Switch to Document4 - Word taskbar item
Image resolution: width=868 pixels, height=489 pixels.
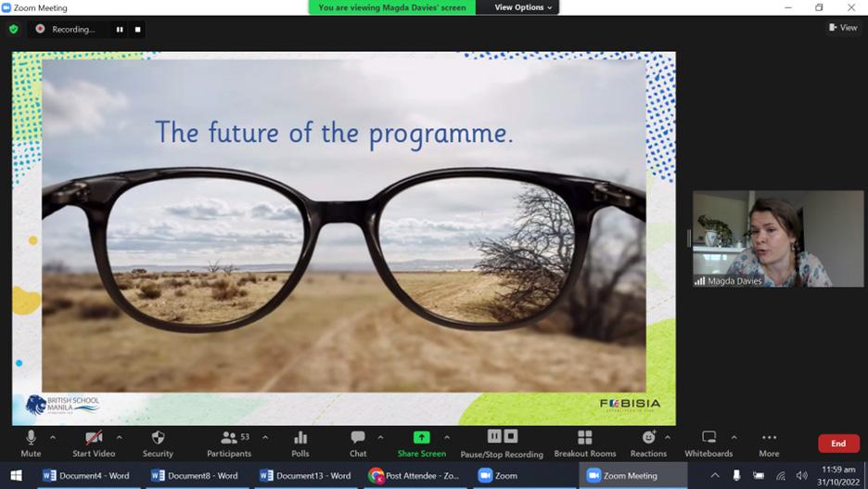coord(86,476)
